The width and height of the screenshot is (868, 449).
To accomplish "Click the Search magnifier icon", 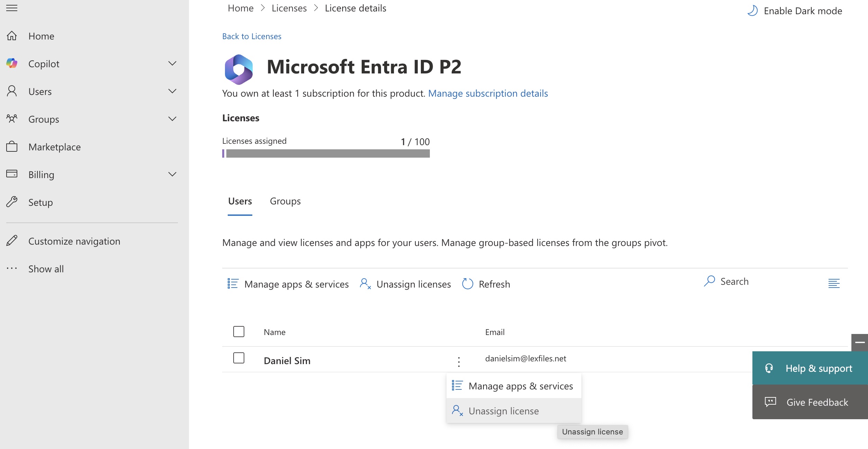I will [709, 281].
